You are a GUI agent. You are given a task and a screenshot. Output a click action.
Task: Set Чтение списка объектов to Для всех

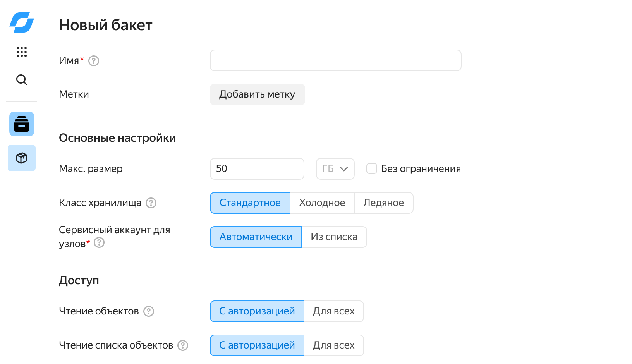coord(334,345)
